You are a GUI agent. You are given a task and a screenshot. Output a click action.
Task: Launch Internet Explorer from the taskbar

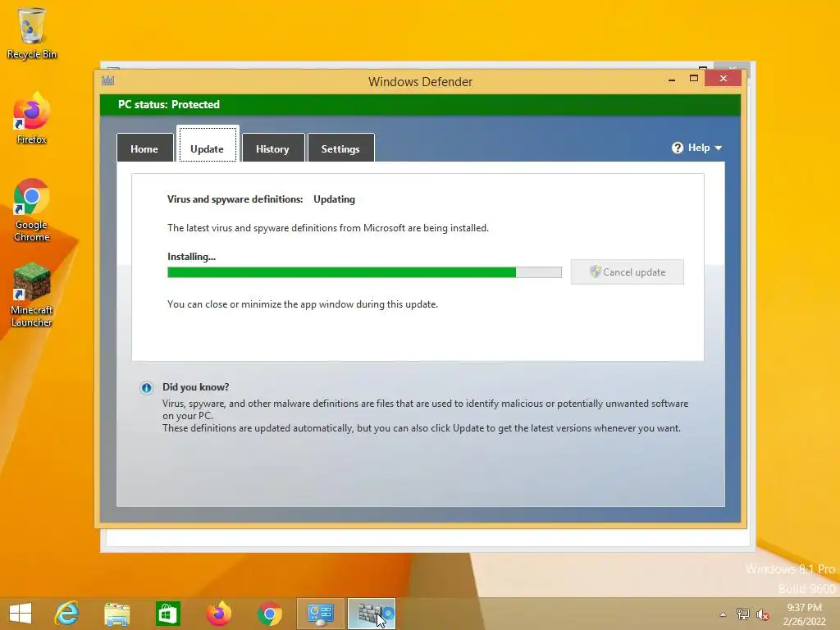tap(67, 614)
